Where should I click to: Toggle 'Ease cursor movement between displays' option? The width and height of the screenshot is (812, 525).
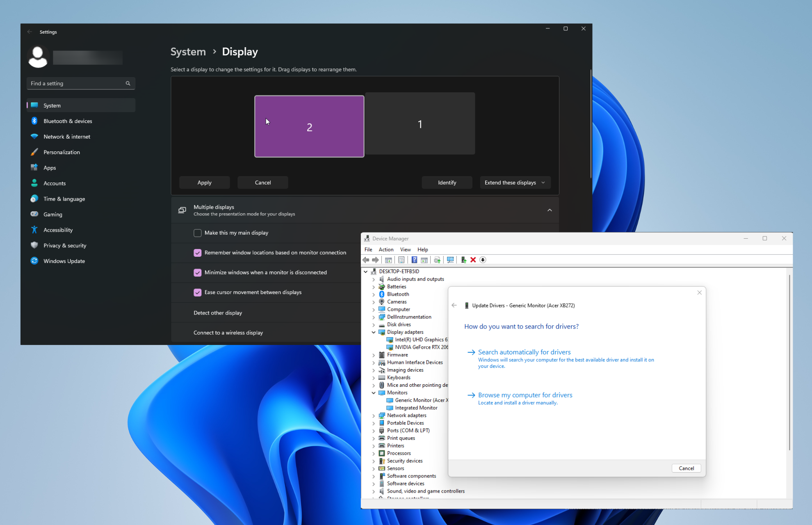(x=197, y=292)
